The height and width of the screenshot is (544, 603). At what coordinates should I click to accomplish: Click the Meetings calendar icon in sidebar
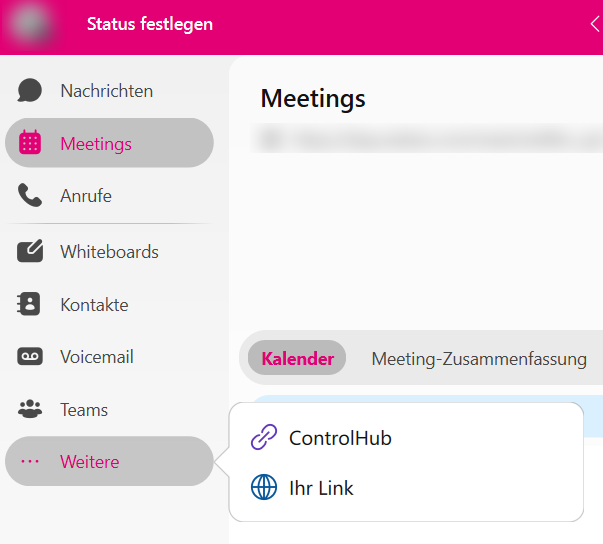tap(30, 143)
